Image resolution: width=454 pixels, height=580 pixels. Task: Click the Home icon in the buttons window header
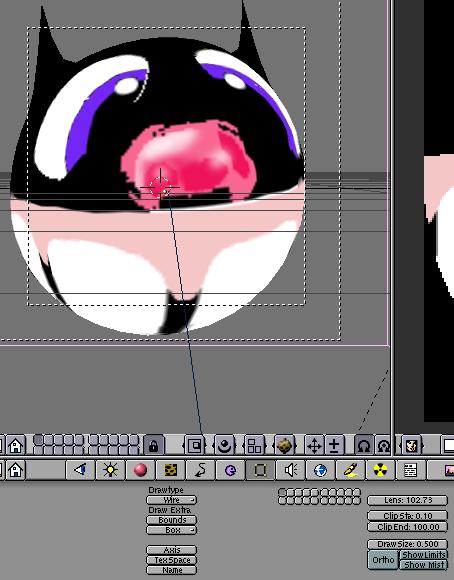[16, 470]
